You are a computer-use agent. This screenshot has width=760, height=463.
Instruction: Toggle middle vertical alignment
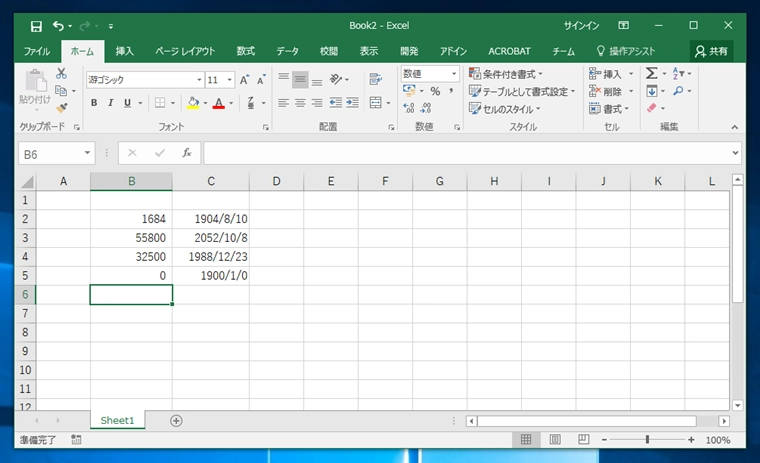tap(300, 79)
